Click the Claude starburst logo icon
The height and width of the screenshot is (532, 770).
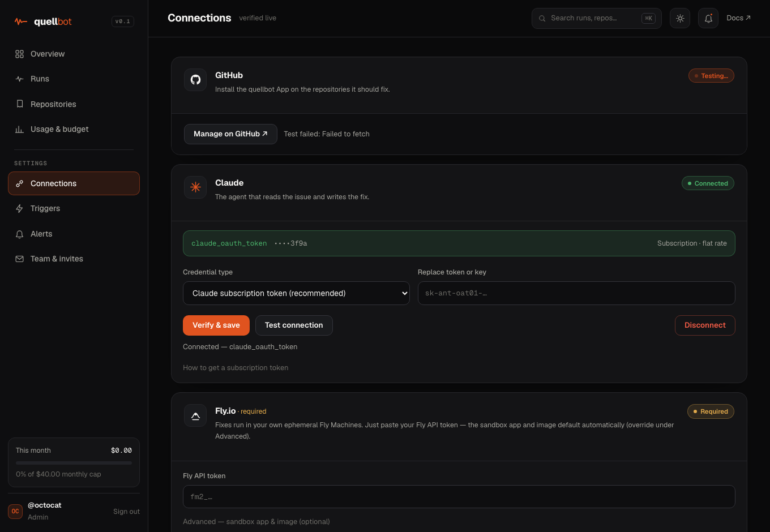tap(195, 187)
